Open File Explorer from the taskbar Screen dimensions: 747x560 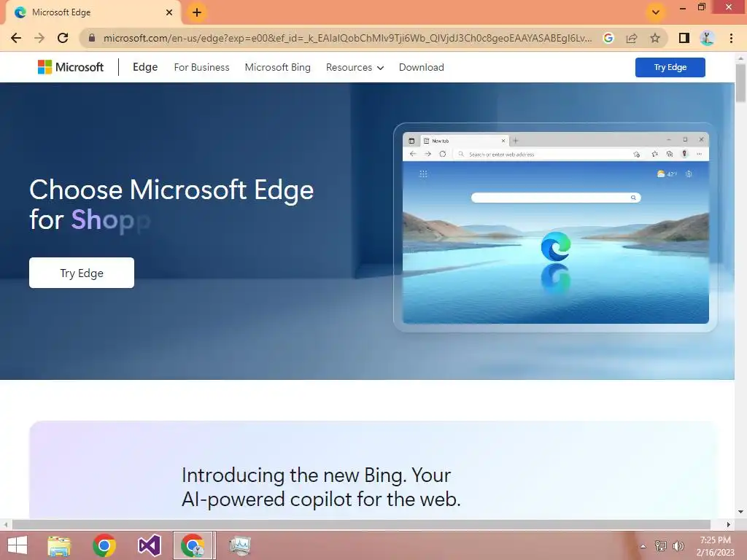click(59, 545)
